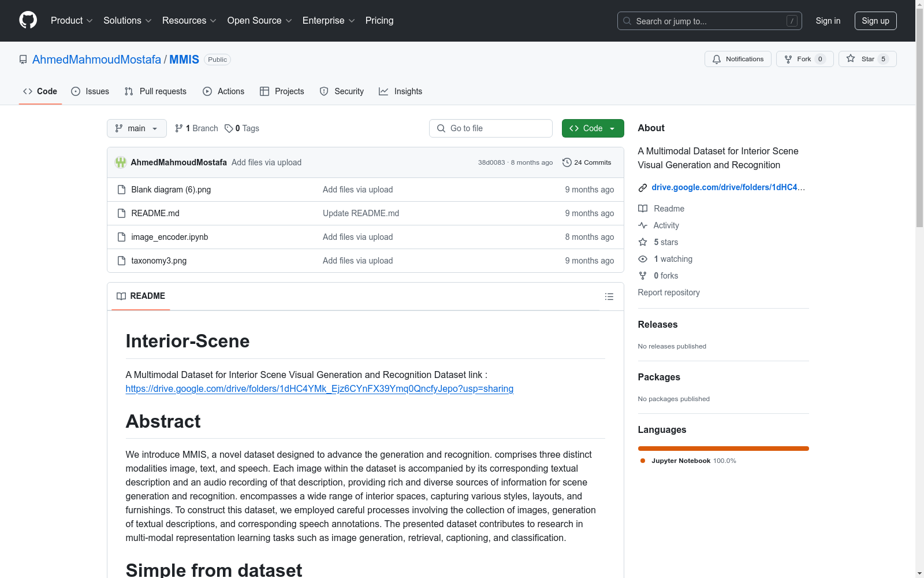Expand the Open Source menu

[x=260, y=20]
